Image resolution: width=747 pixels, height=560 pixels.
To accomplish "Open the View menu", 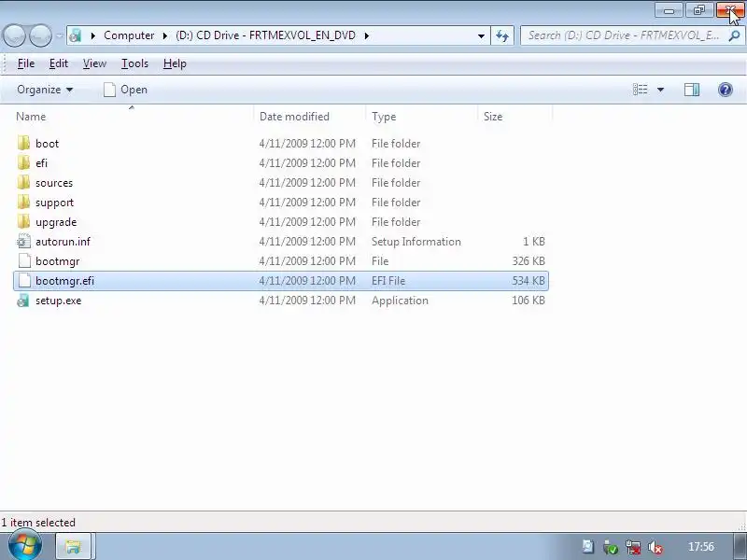I will (94, 63).
